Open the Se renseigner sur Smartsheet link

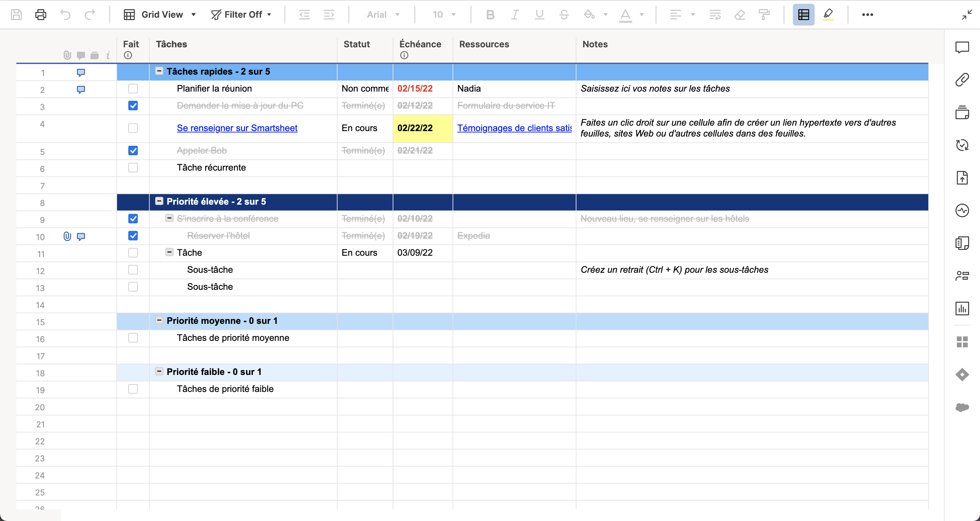click(237, 128)
